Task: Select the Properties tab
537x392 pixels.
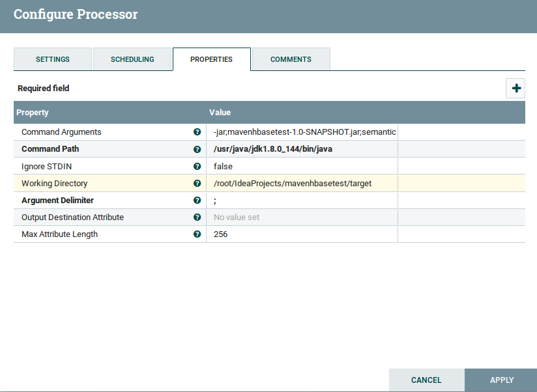Action: 211,59
